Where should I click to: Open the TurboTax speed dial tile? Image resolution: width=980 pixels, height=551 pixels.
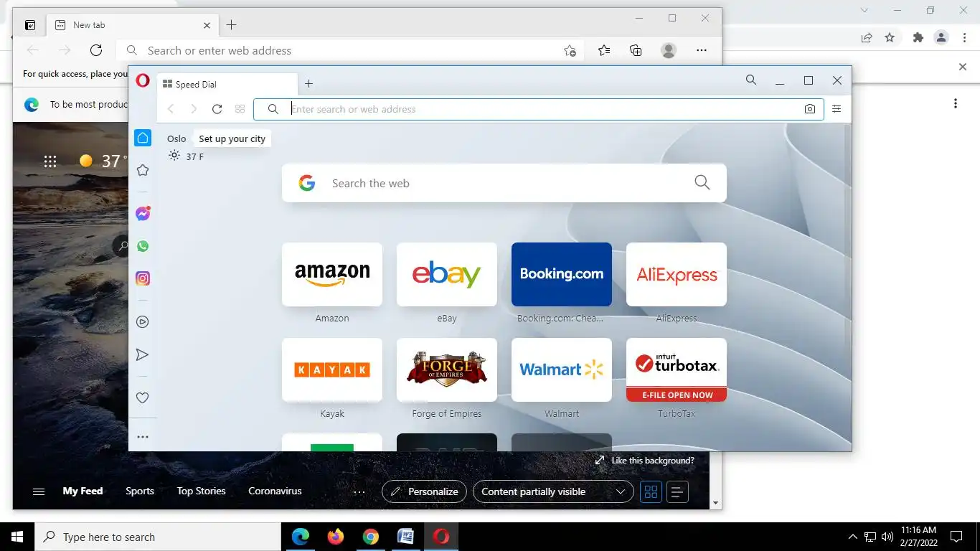coord(677,369)
